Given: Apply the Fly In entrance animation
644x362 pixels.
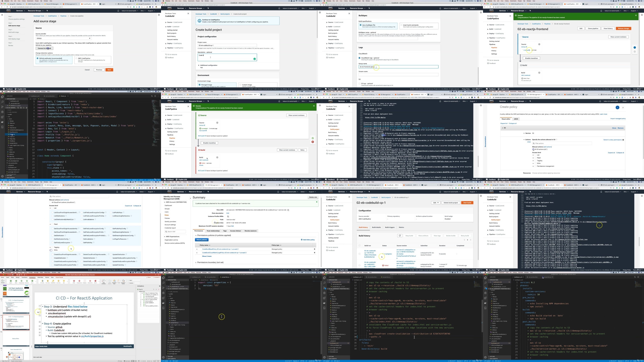Looking at the screenshot, I should pyautogui.click(x=32, y=281).
